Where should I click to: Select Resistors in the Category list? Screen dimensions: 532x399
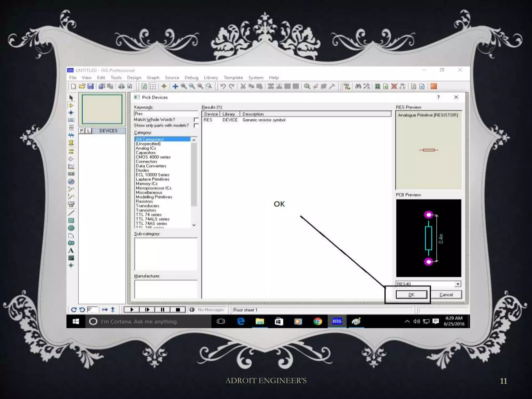coord(144,201)
